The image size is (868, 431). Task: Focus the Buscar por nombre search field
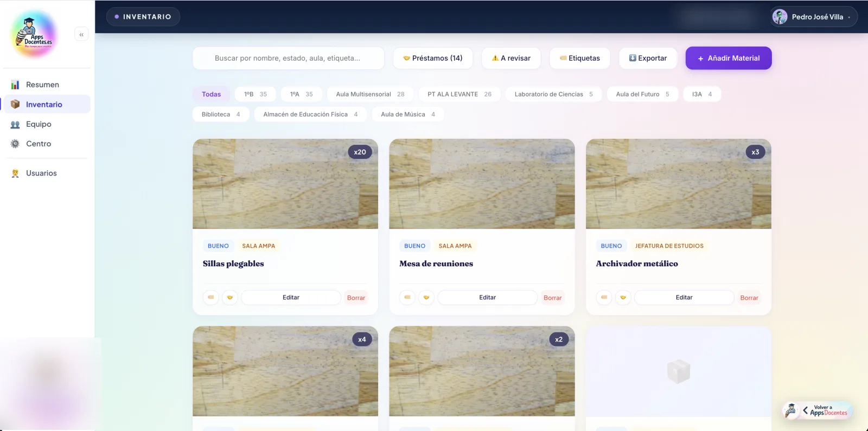(289, 58)
